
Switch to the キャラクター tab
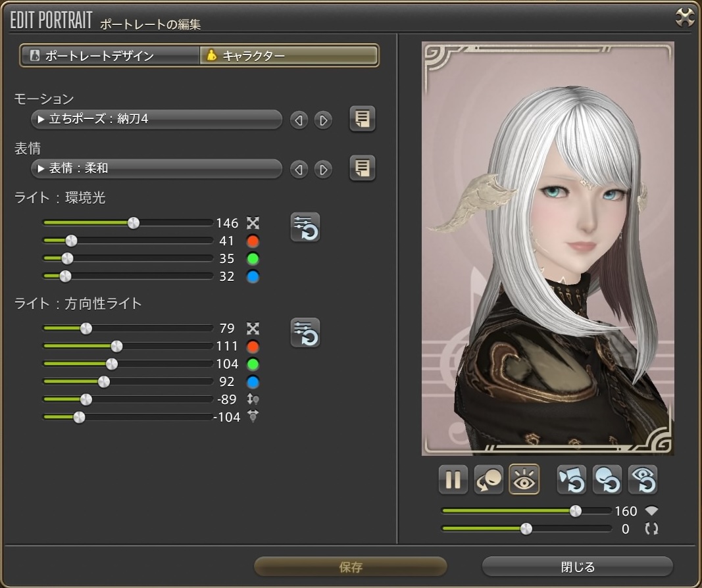click(289, 56)
